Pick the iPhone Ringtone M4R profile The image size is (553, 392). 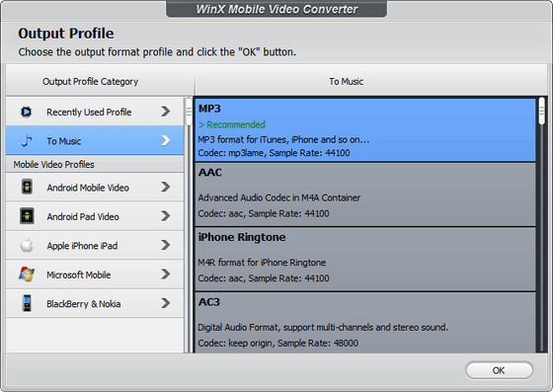pos(365,260)
